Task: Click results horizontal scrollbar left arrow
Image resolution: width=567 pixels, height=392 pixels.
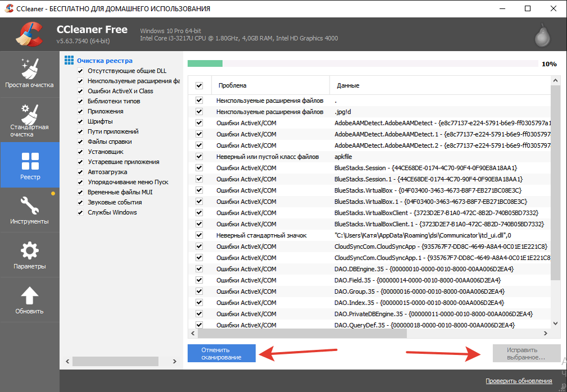Action: click(x=193, y=333)
